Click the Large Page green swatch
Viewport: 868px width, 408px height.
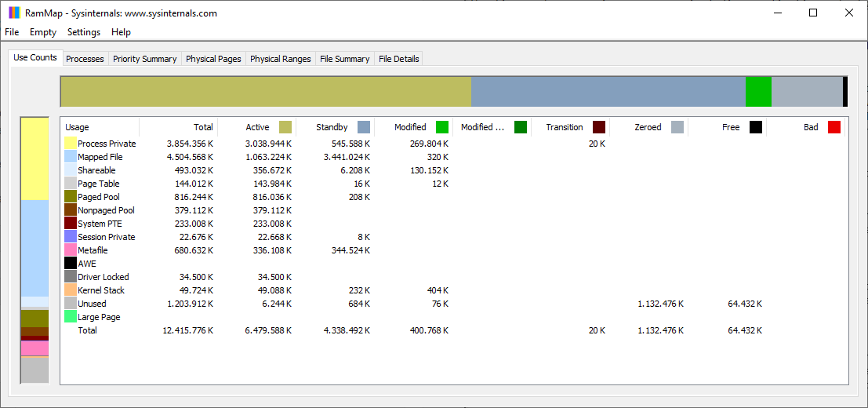tap(71, 317)
